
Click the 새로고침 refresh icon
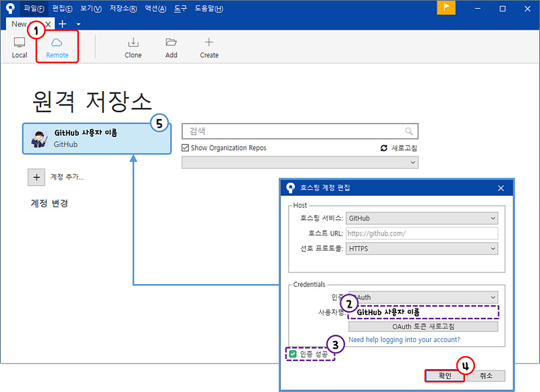(x=383, y=148)
